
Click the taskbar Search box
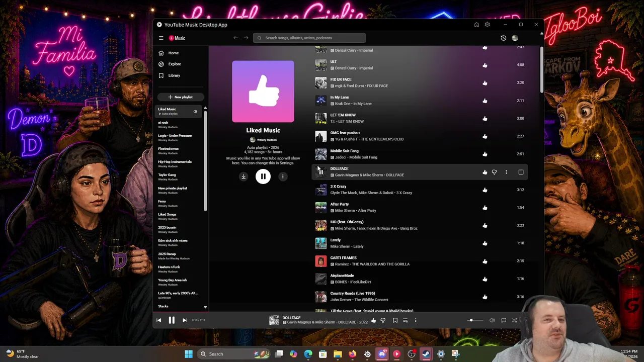coord(233,354)
